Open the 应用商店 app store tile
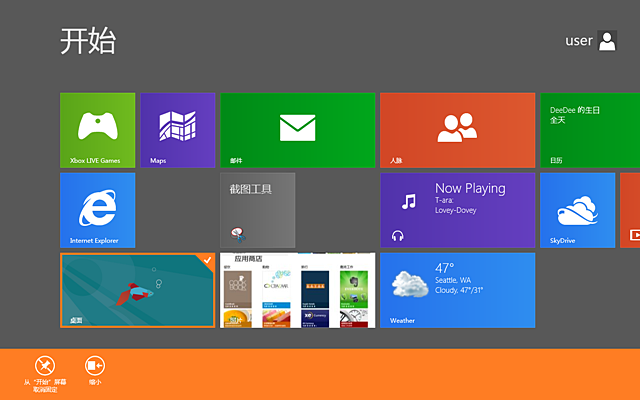This screenshot has width=640, height=400. pos(298,290)
